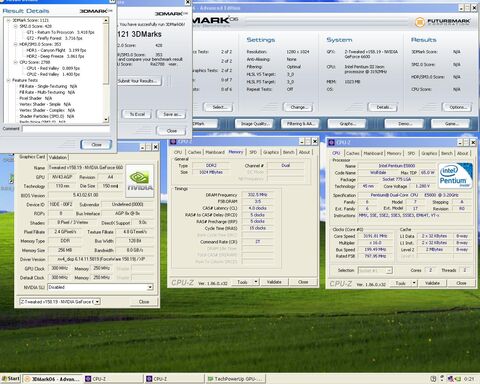This screenshot has height=384, width=480.
Task: Select the HDR2 - Deep Freeze row
Action: pyautogui.click(x=55, y=56)
